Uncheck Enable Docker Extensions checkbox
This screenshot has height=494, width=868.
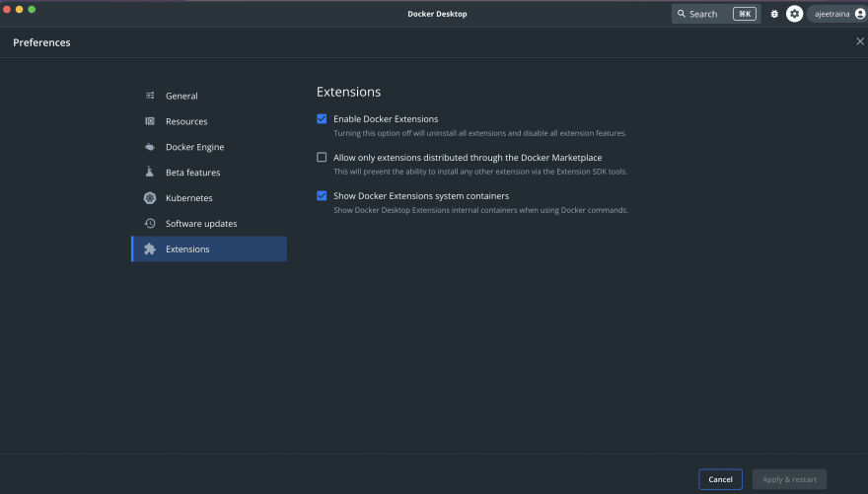click(x=322, y=119)
